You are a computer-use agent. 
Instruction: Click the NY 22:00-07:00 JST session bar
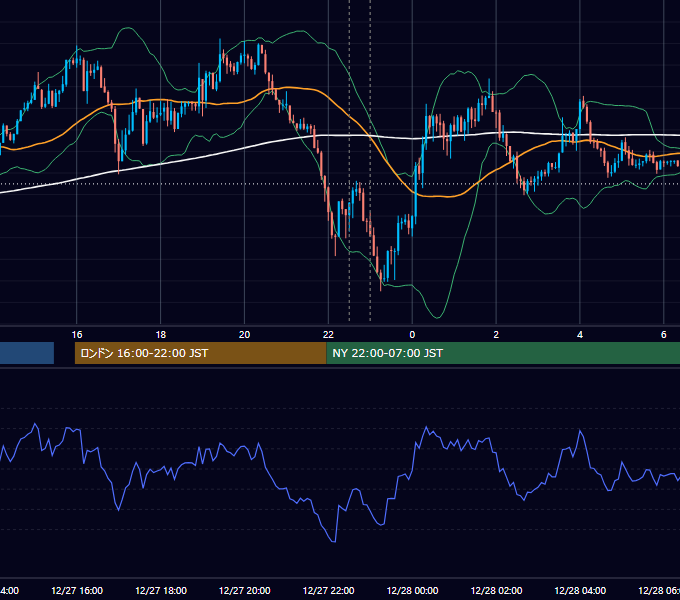pyautogui.click(x=503, y=353)
